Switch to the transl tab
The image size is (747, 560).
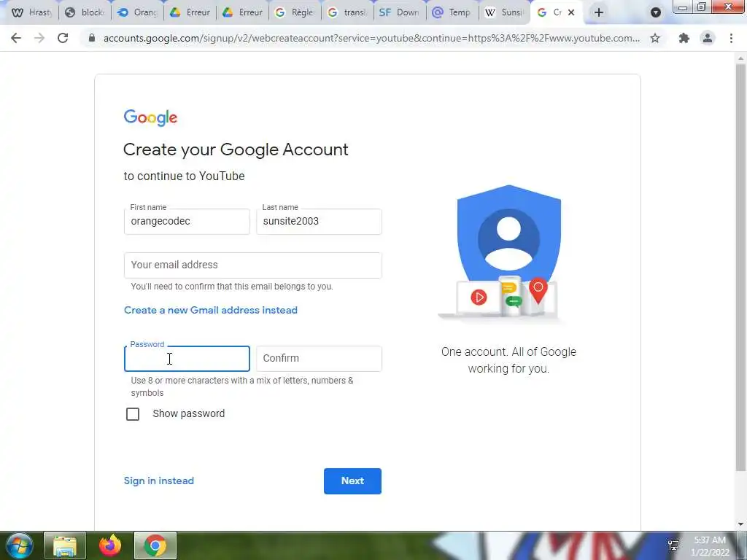point(347,12)
